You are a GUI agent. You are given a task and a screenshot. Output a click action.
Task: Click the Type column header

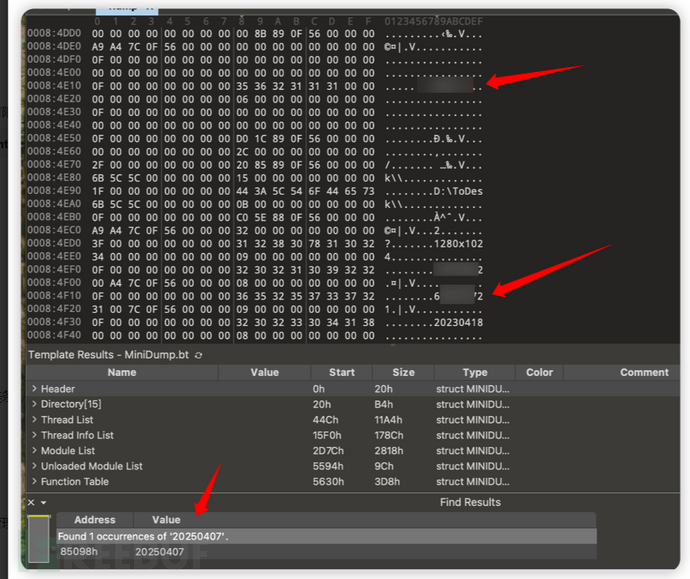pyautogui.click(x=475, y=372)
